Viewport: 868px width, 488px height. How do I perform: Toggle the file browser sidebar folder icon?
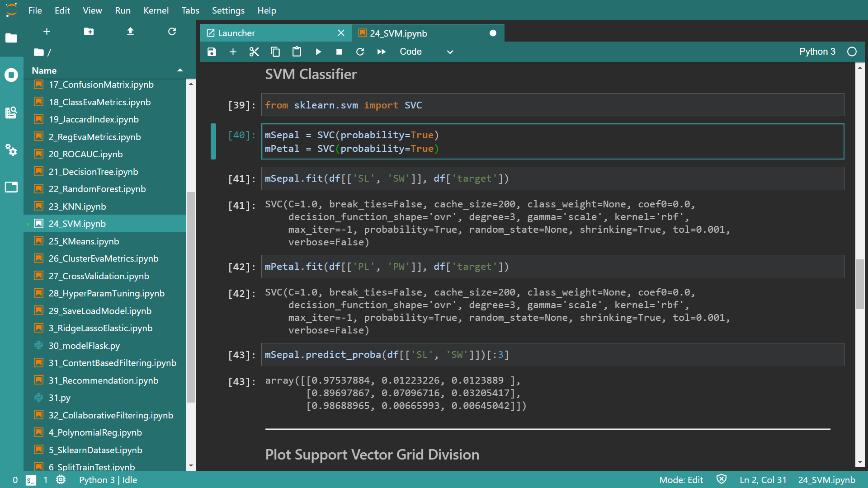tap(11, 38)
